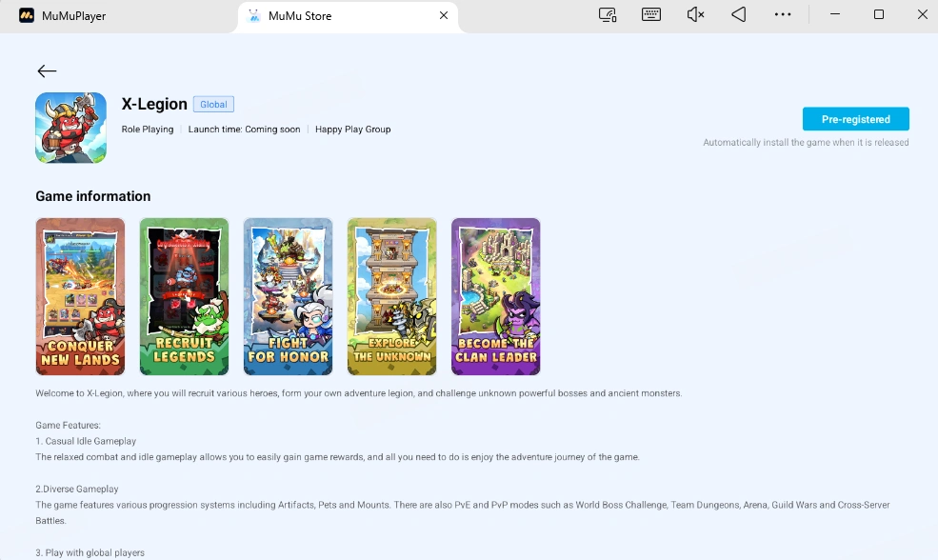Click '3. Play with global players' line
938x560 pixels.
90,552
